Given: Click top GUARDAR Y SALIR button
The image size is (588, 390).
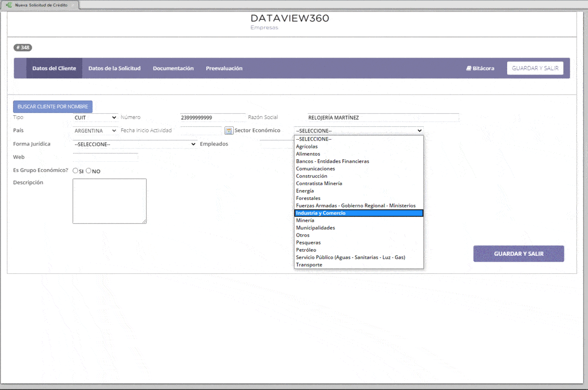Looking at the screenshot, I should [535, 68].
